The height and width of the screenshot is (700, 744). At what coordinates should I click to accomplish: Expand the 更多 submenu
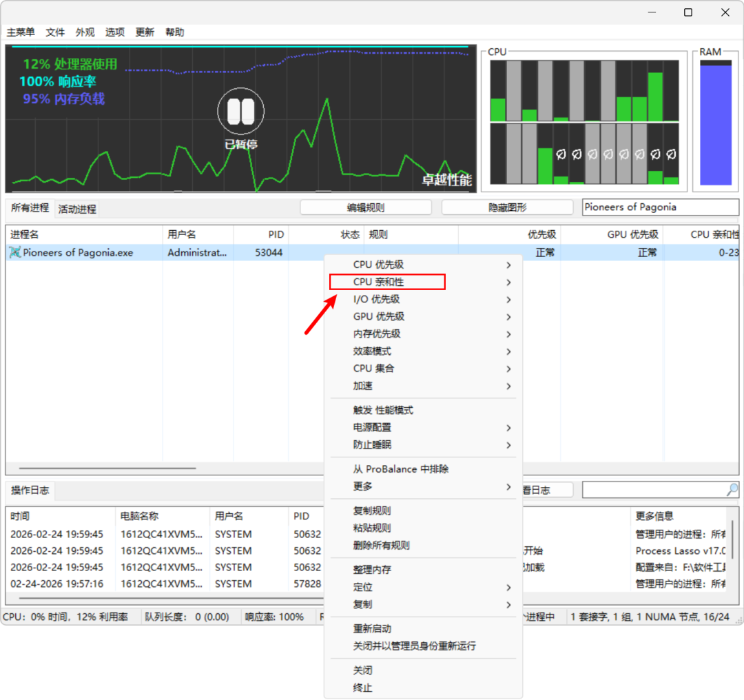coord(423,486)
